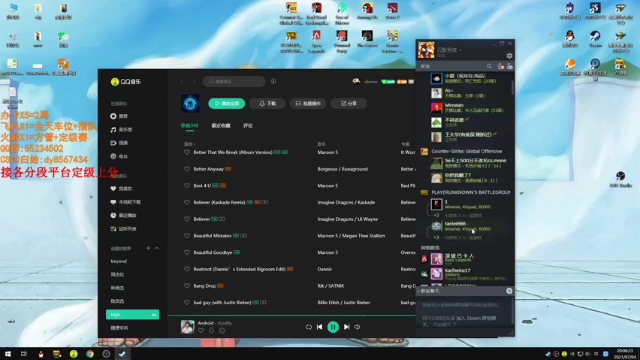The height and width of the screenshot is (360, 640).
Task: Navigate forward in QQ Music
Action: pos(194,82)
